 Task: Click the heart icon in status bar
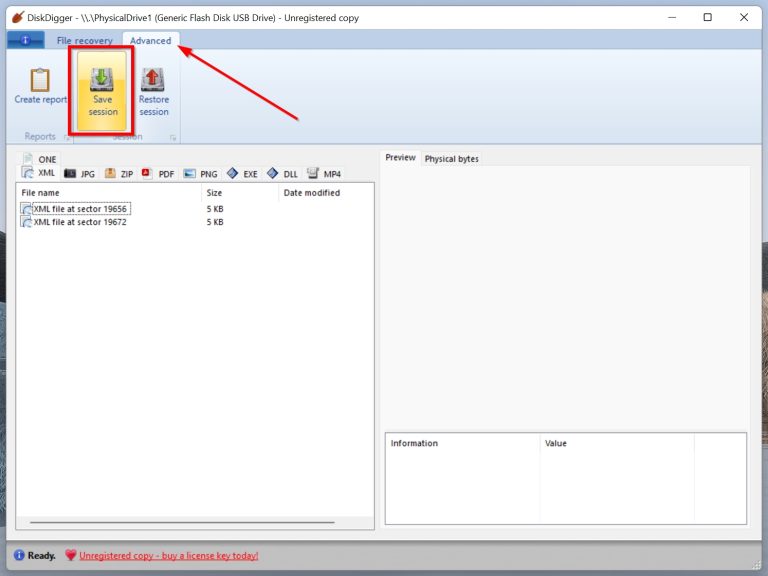[70, 555]
